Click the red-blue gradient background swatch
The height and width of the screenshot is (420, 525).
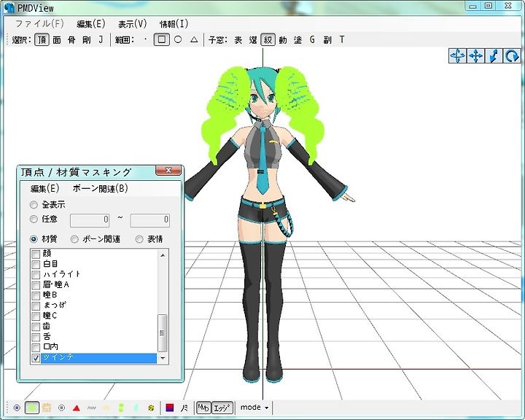[170, 408]
